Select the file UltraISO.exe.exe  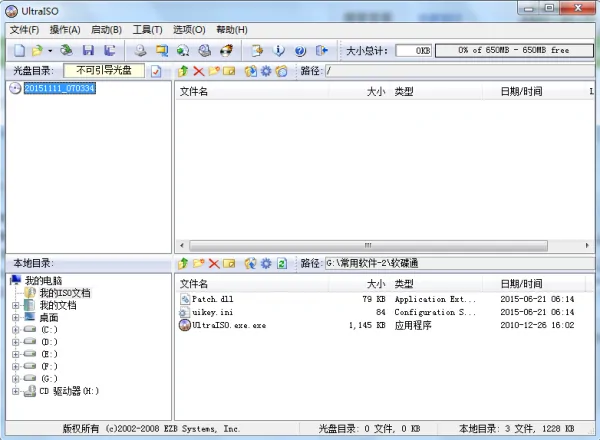pos(229,325)
